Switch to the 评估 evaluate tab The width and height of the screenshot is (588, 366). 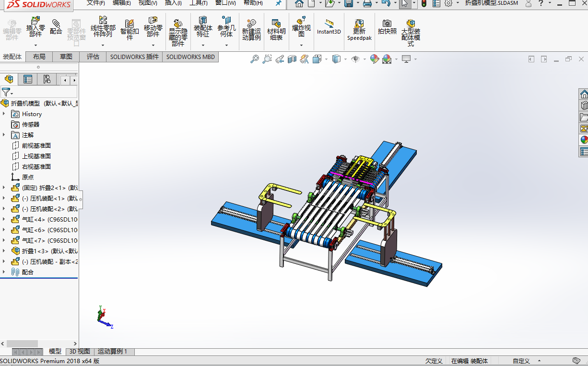coord(93,57)
